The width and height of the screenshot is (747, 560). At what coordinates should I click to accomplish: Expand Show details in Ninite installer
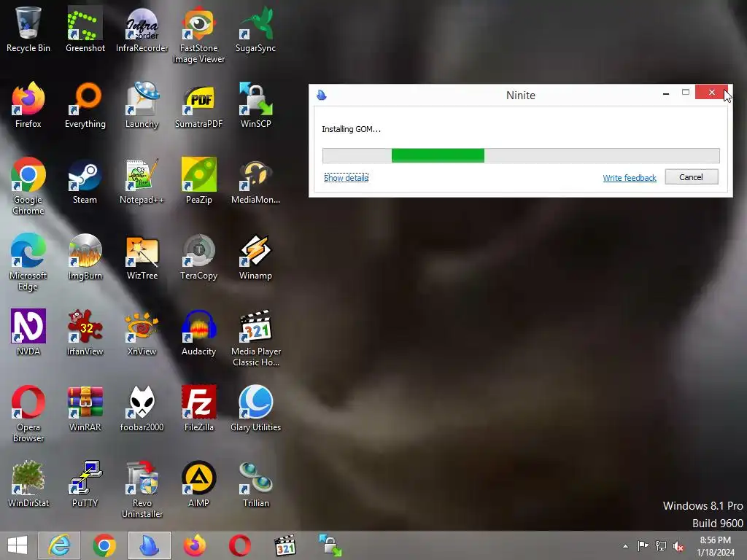(x=347, y=178)
